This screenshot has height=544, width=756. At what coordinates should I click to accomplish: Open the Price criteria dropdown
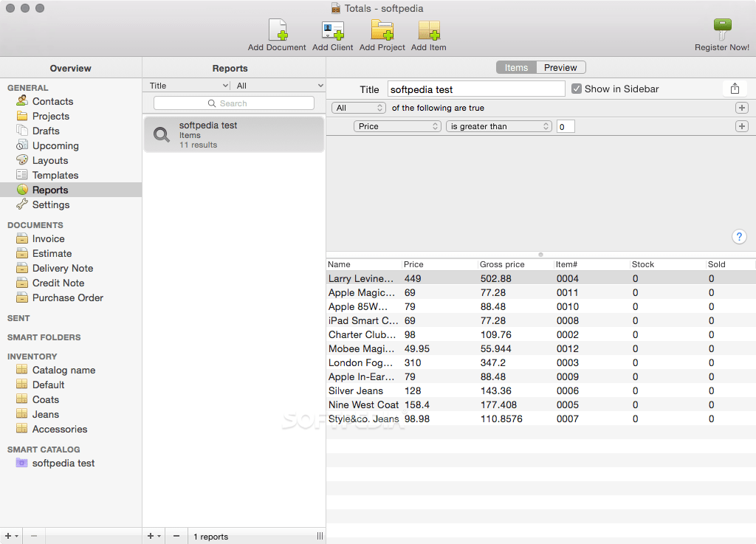(x=397, y=126)
